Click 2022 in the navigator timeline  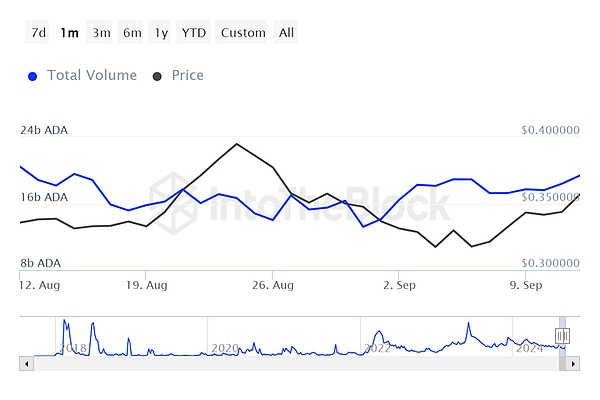(376, 348)
